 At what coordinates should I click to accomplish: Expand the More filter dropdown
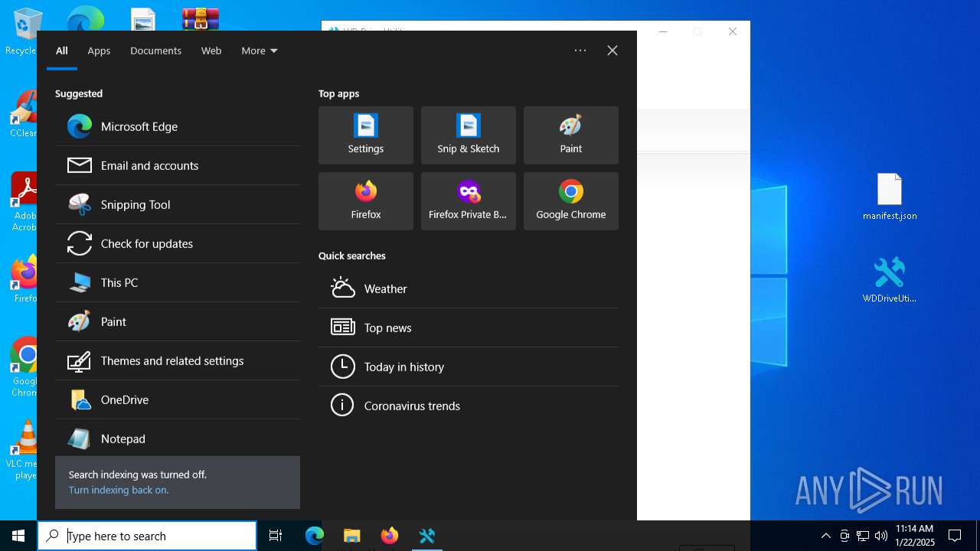pyautogui.click(x=260, y=51)
